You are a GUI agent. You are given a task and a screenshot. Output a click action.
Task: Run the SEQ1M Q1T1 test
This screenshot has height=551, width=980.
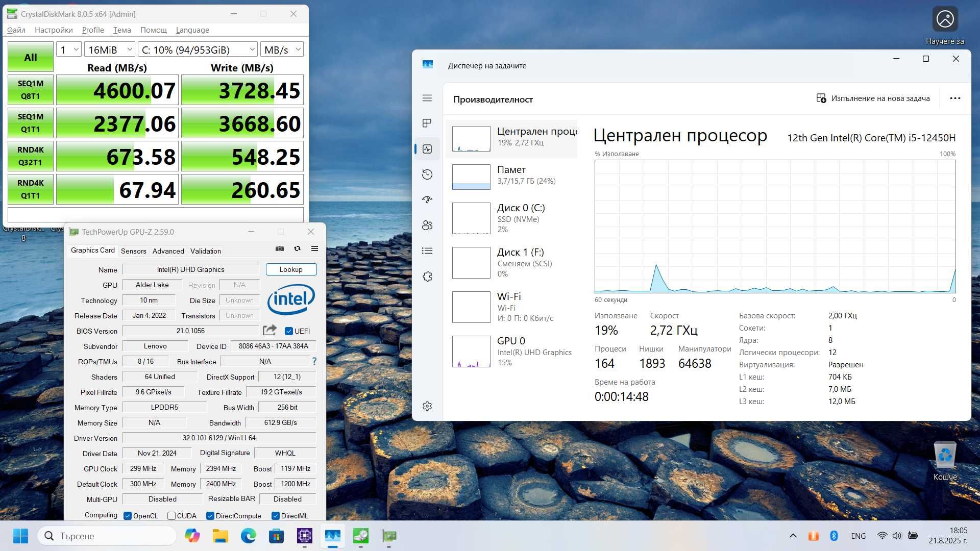pos(31,123)
